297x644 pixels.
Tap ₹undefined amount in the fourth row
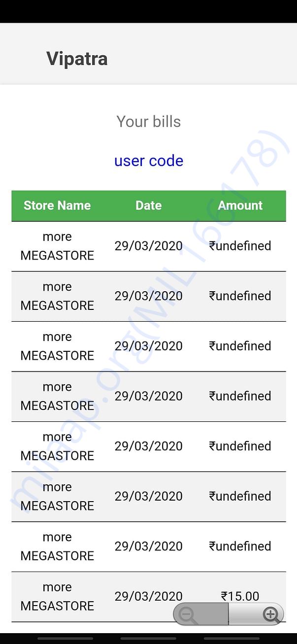tap(240, 396)
